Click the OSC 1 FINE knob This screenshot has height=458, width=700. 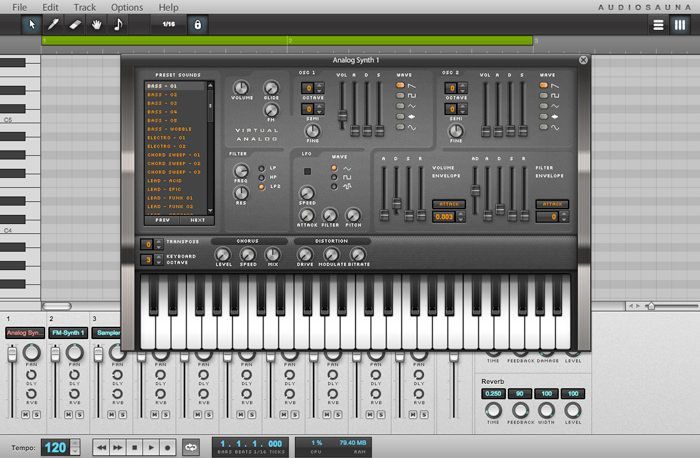coord(312,131)
